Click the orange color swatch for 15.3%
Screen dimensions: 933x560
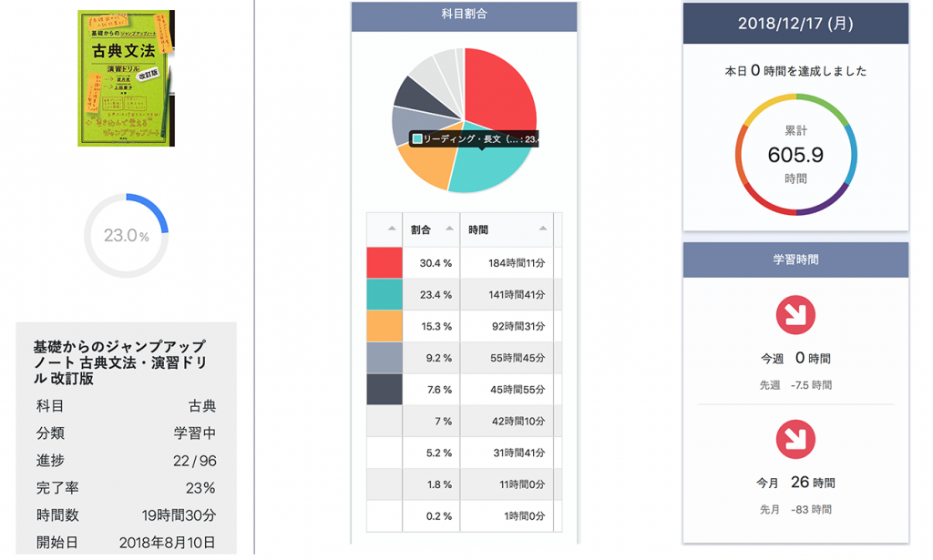coord(384,326)
